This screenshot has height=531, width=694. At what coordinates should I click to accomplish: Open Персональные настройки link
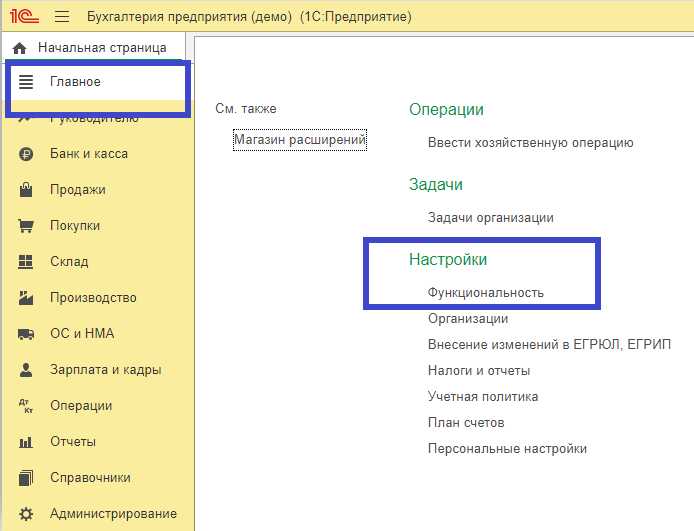pyautogui.click(x=507, y=449)
